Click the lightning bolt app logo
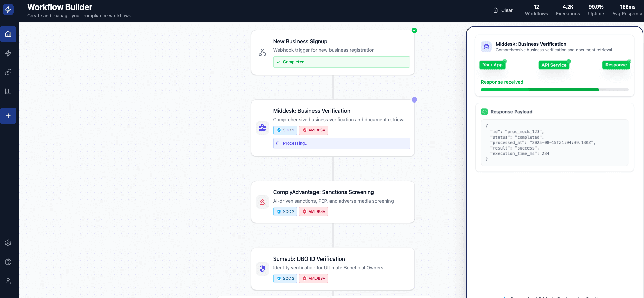Viewport: 644px width, 298px height. click(8, 10)
